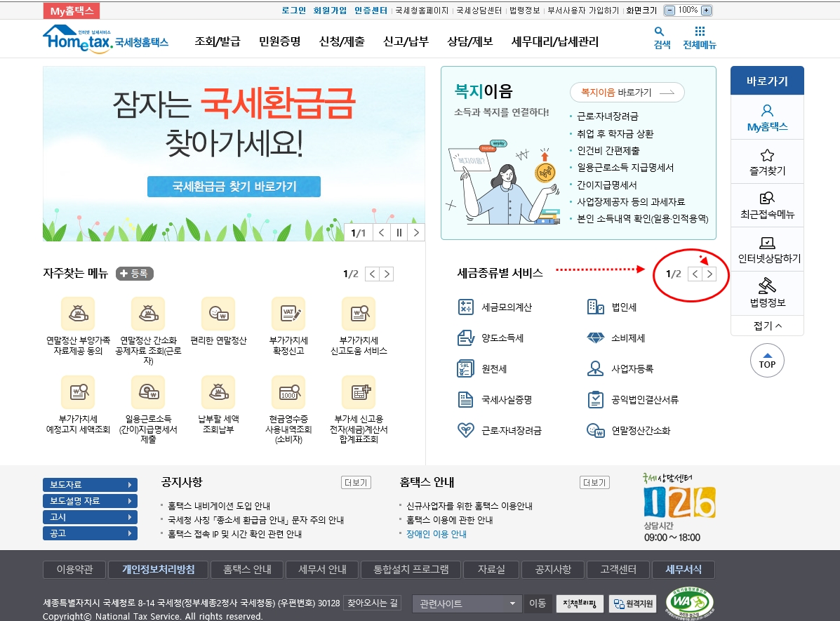This screenshot has width=840, height=621.
Task: Open 최근접속메뉴 icon in sidebar
Action: (x=767, y=199)
